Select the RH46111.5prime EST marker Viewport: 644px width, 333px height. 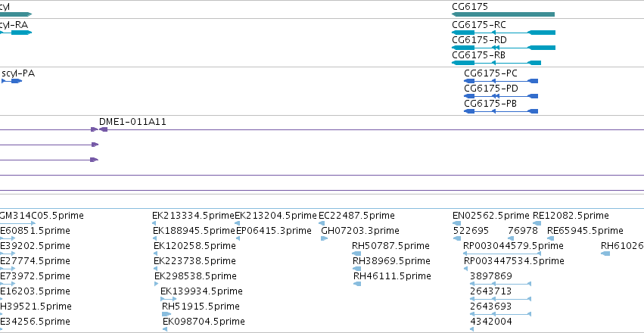click(357, 284)
